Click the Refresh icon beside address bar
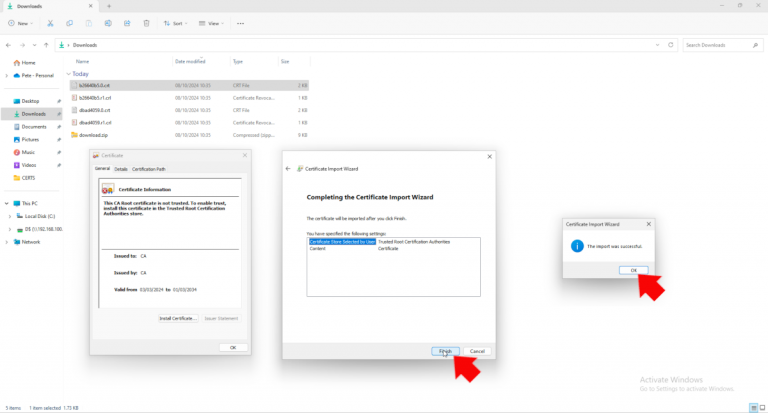The height and width of the screenshot is (413, 768). coord(670,45)
